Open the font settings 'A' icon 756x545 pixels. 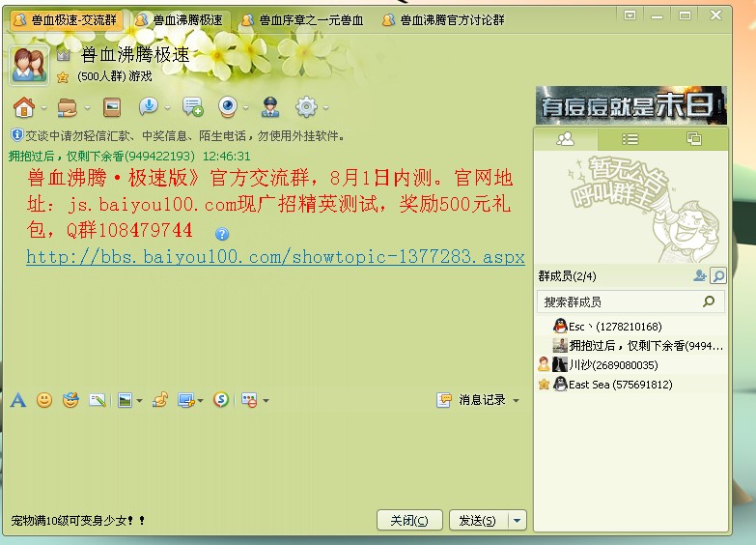(17, 400)
